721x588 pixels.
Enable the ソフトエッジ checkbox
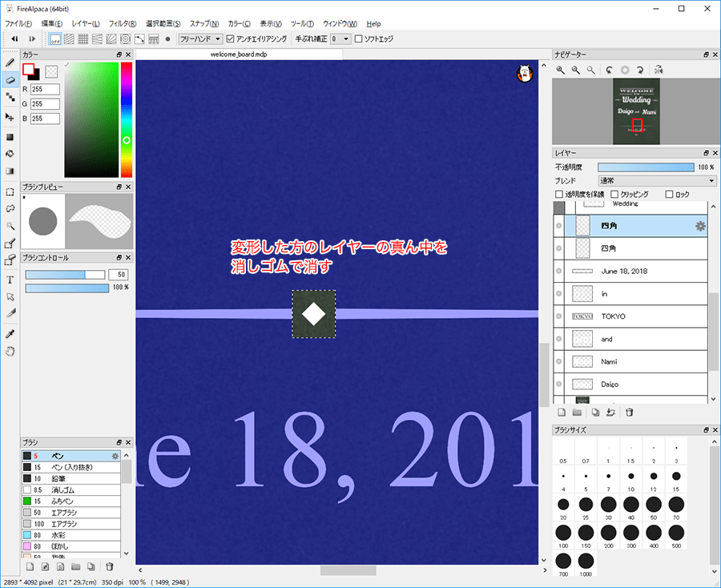(359, 38)
